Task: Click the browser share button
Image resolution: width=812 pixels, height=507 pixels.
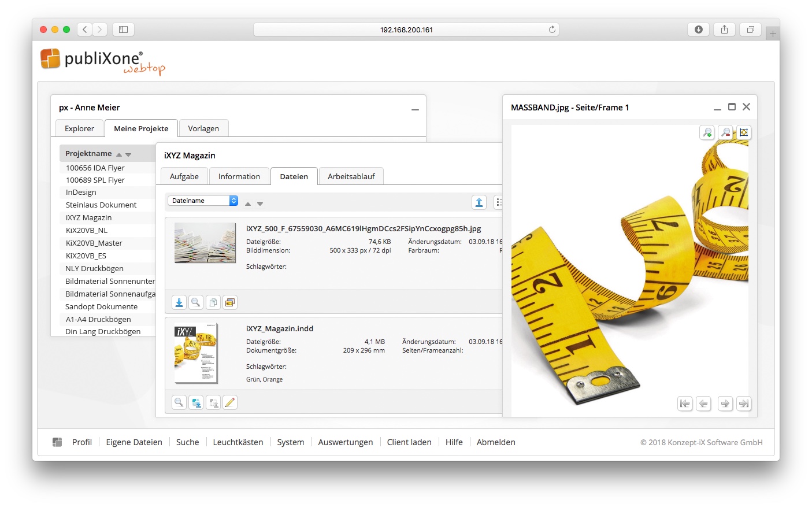Action: (x=724, y=29)
